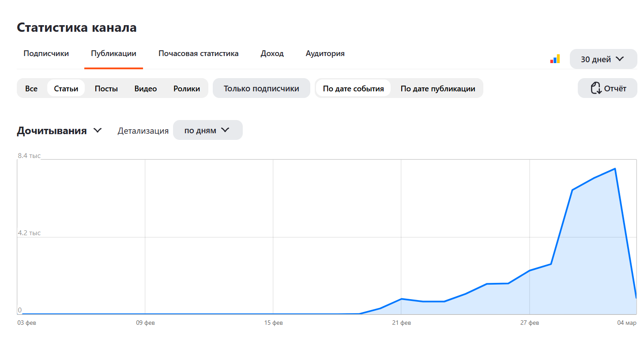The height and width of the screenshot is (338, 644).
Task: Open the Почасовая статистика tab
Action: tap(198, 53)
